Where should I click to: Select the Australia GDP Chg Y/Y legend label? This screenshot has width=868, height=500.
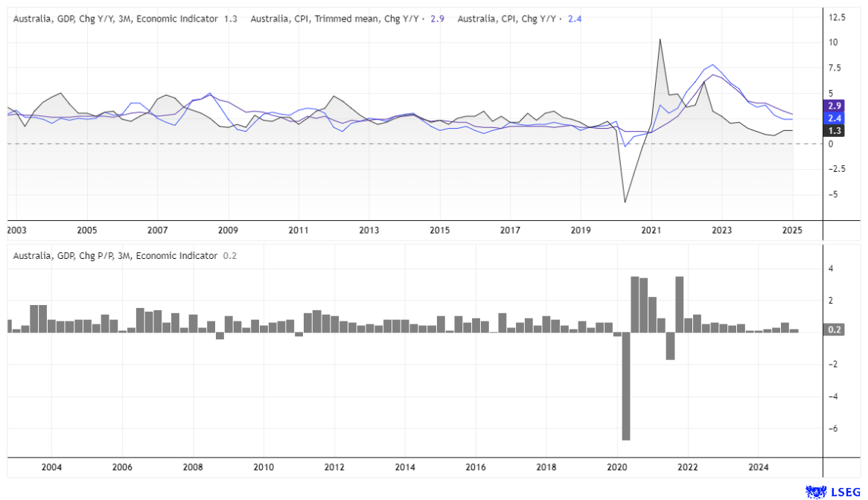point(119,19)
